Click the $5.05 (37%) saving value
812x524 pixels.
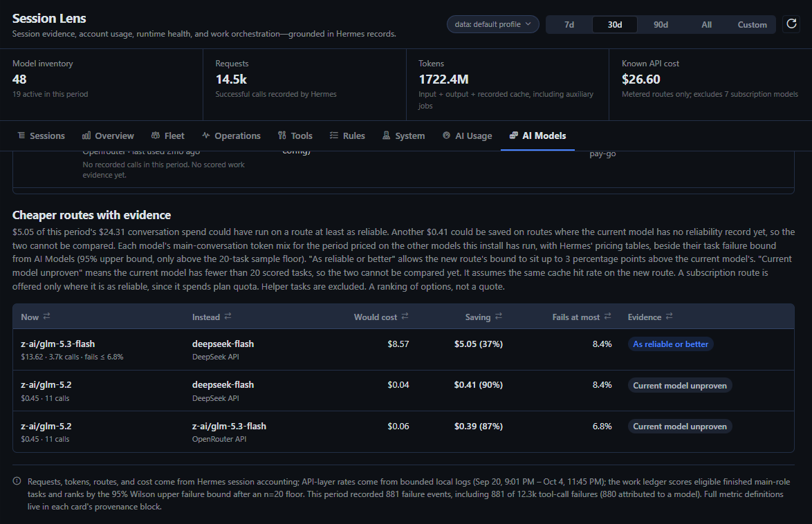(479, 344)
